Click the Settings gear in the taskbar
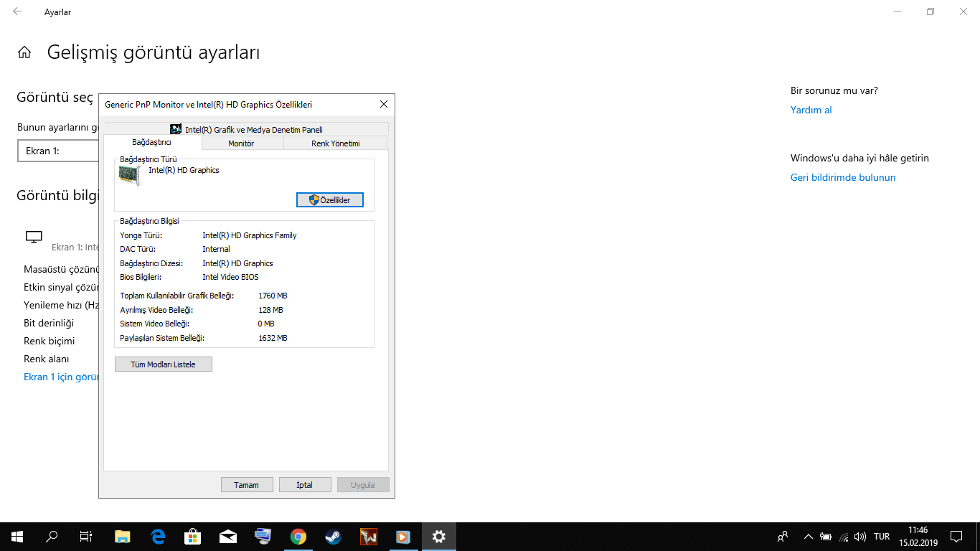The height and width of the screenshot is (551, 980). pyautogui.click(x=439, y=536)
